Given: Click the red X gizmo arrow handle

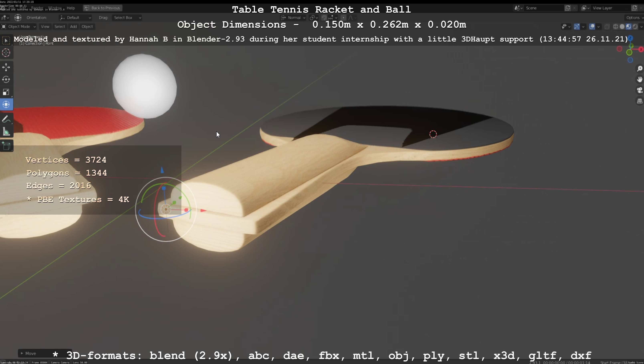Looking at the screenshot, I should (x=204, y=211).
